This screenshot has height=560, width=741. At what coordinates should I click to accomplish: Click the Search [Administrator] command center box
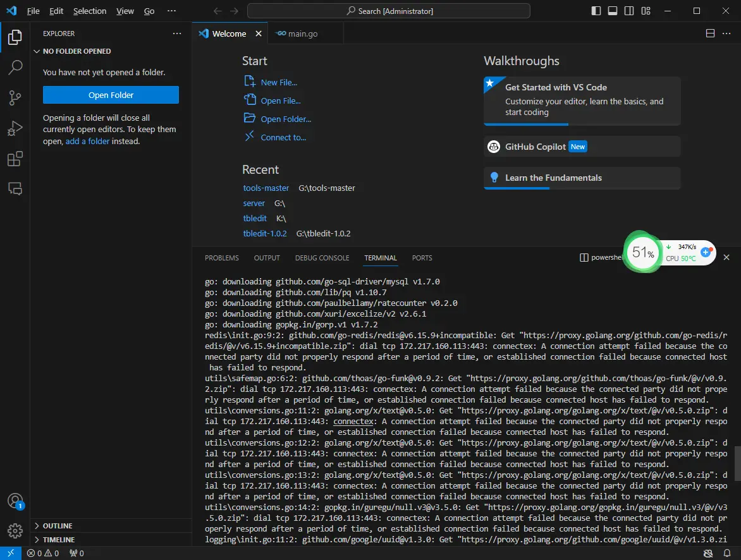coord(388,11)
